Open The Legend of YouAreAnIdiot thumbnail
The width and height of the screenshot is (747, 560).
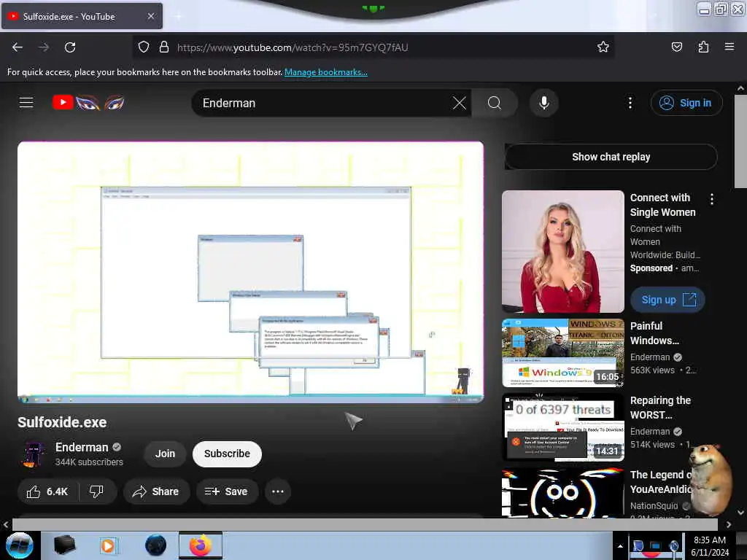point(562,492)
